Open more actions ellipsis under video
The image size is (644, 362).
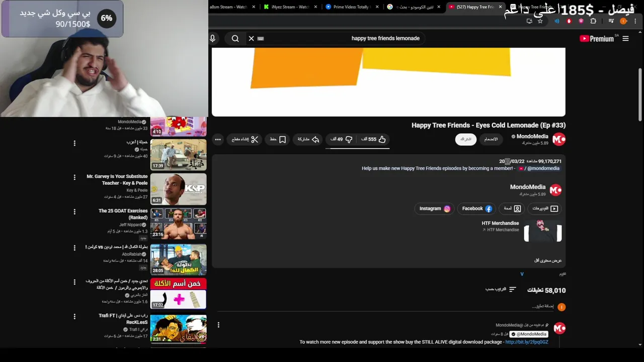218,139
